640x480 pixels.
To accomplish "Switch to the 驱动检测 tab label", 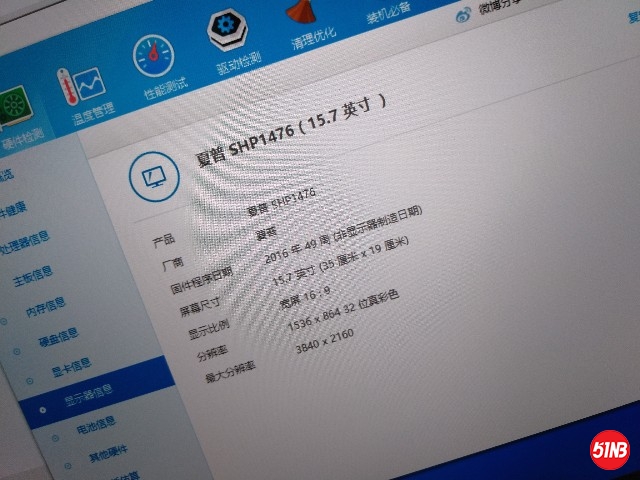I will 239,63.
